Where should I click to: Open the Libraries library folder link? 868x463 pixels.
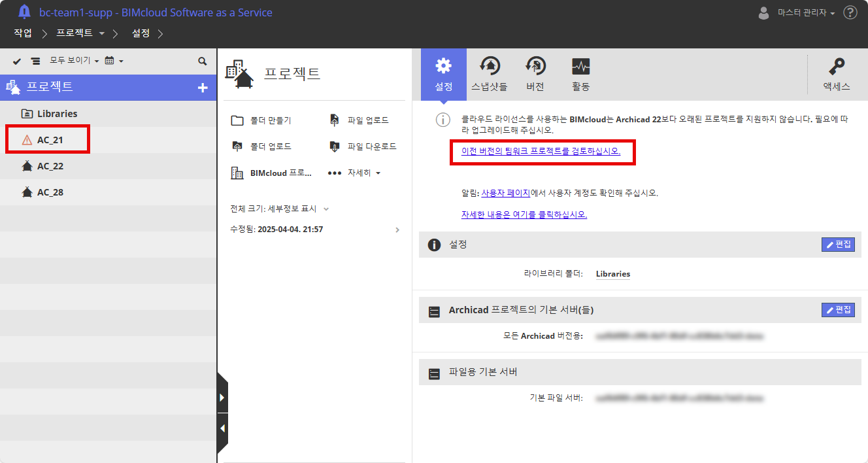pos(613,274)
